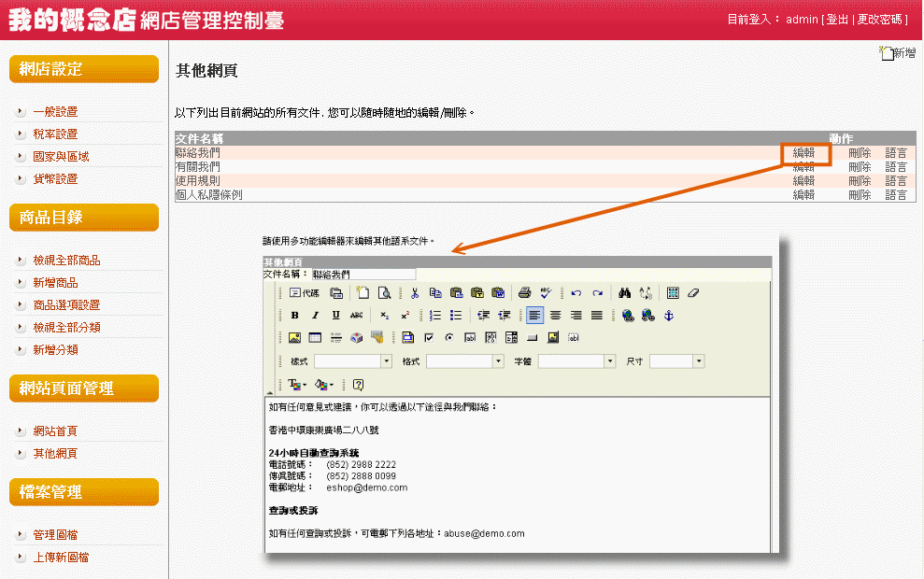Insert a radio button form field
The image size is (924, 579).
449,338
